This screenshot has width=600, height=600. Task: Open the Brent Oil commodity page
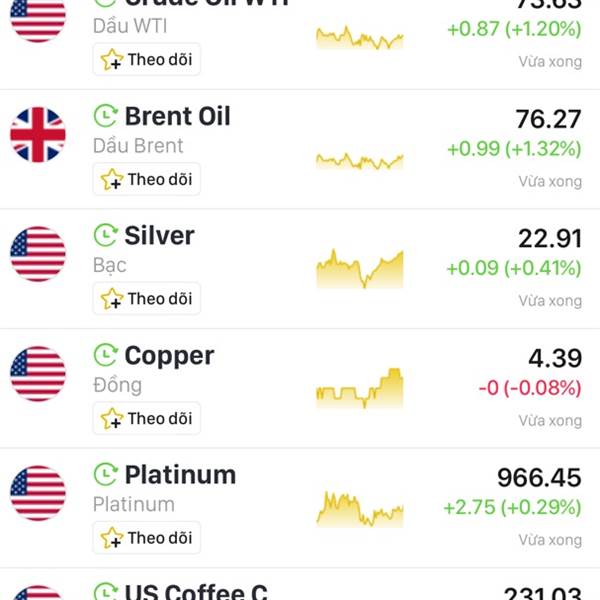[177, 116]
